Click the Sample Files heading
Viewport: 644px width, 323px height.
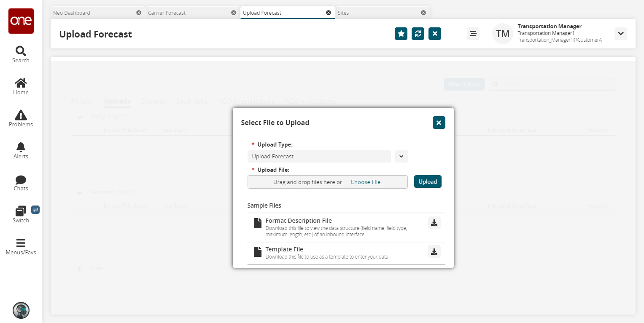264,206
